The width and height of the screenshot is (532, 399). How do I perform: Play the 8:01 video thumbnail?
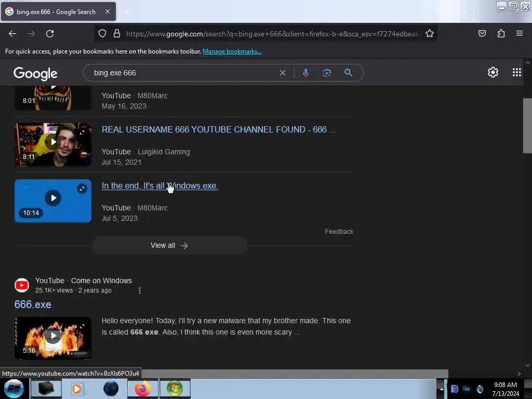[53, 98]
